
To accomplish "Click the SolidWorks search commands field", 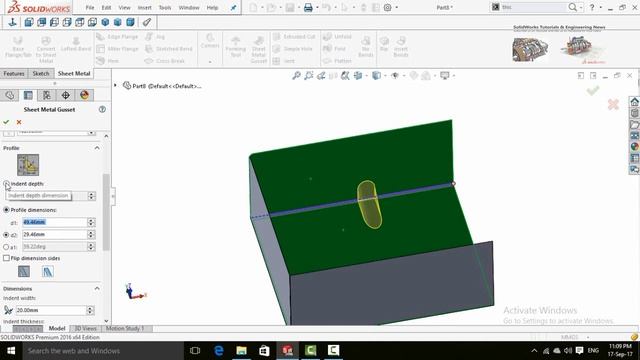I will pos(533,7).
